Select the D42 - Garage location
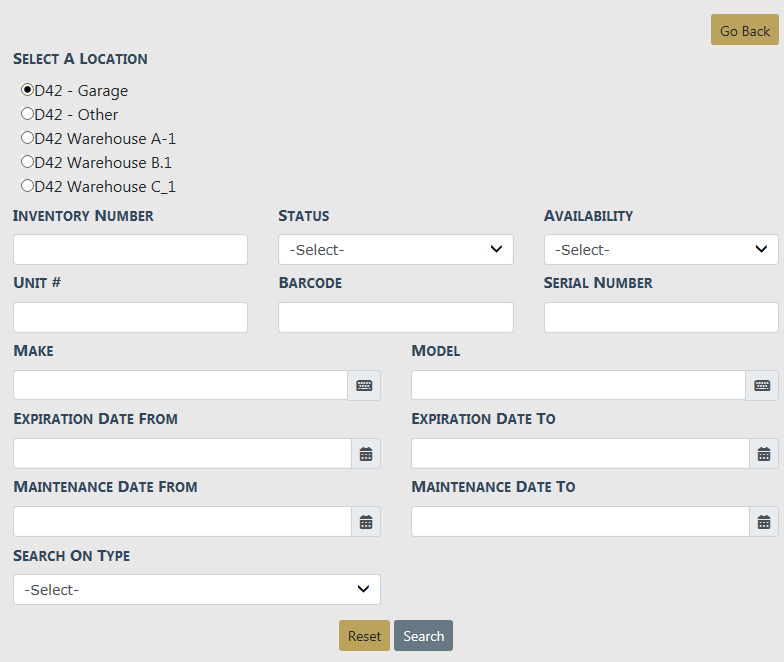 point(28,90)
